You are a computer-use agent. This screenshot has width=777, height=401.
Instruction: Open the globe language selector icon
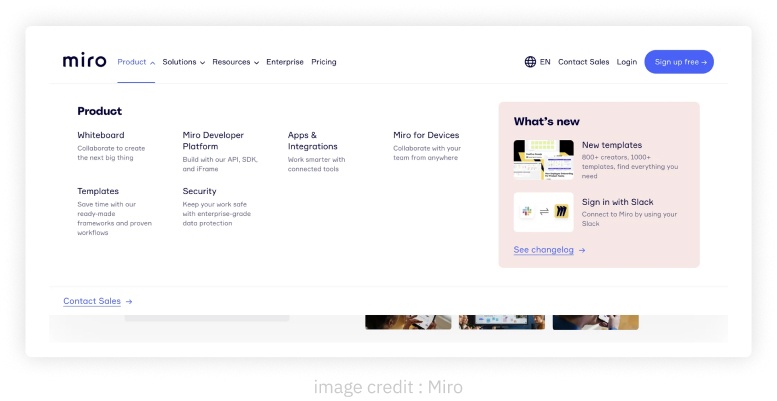pyautogui.click(x=530, y=62)
